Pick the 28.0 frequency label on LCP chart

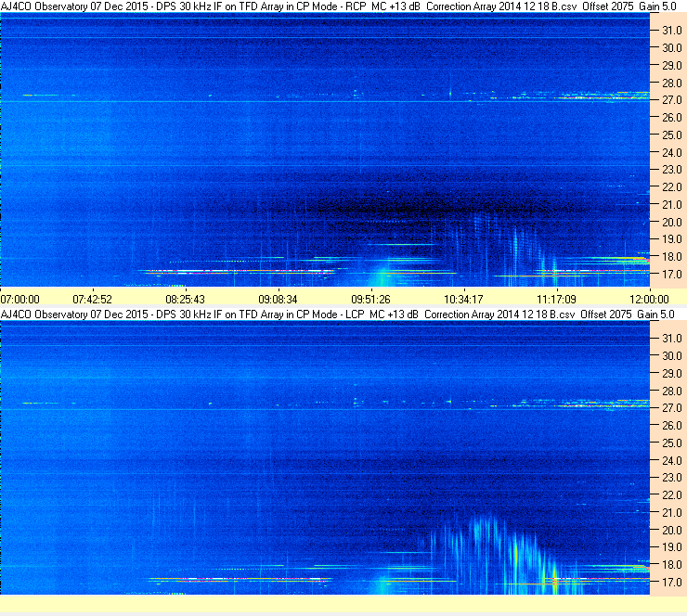pos(671,391)
